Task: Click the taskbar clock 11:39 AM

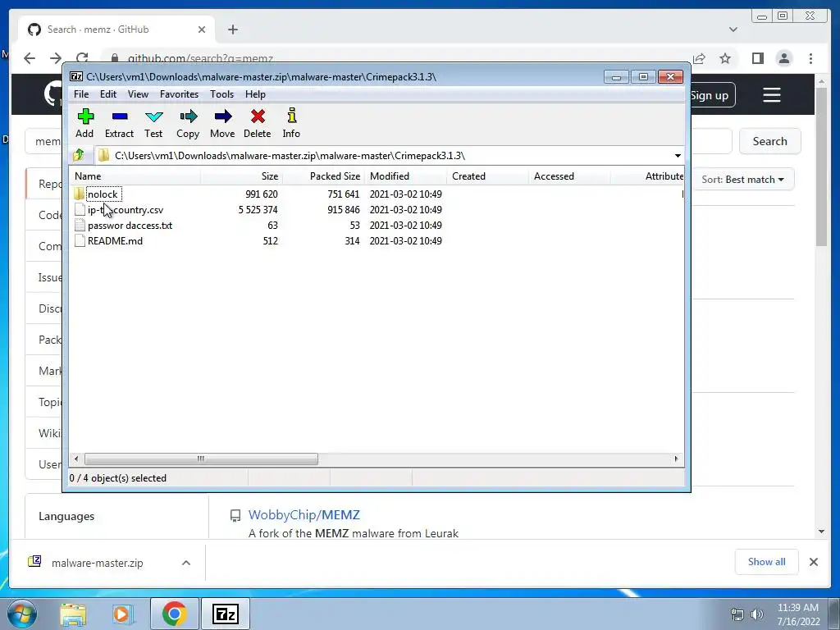Action: pos(797,608)
